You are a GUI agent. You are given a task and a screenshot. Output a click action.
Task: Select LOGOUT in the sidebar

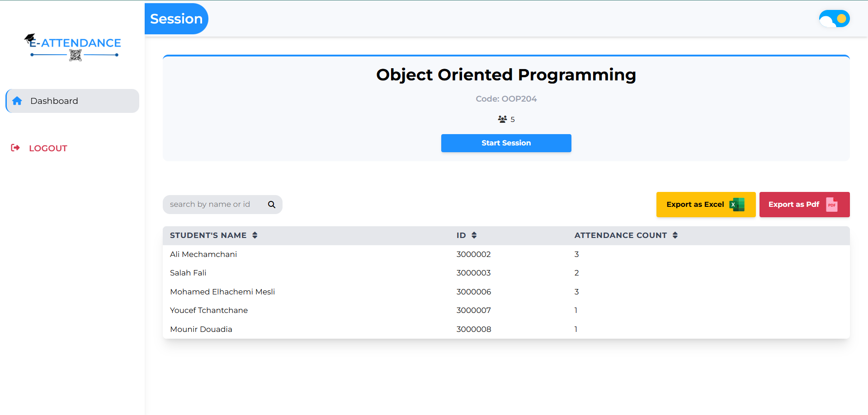[x=48, y=148]
